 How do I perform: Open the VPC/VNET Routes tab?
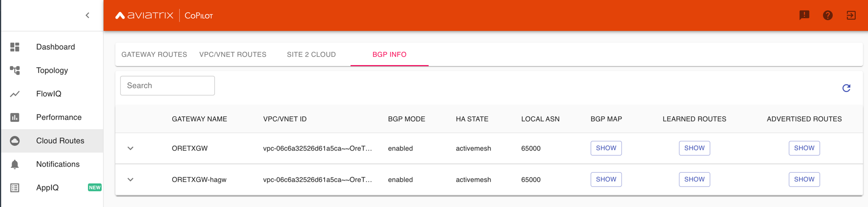pos(233,54)
